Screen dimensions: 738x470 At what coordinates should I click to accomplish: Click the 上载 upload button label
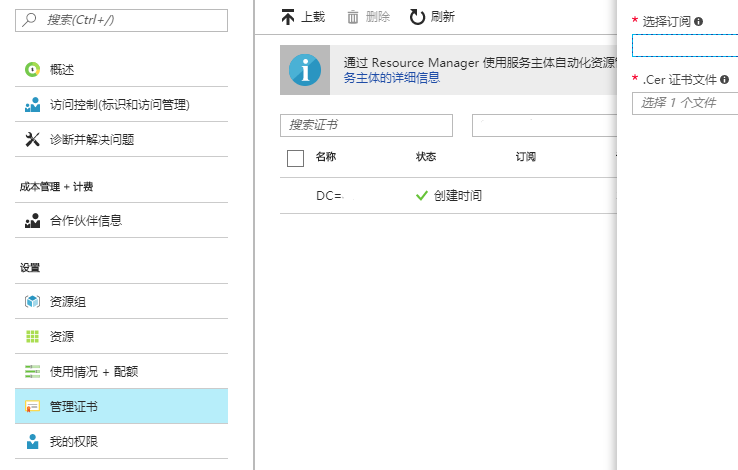pos(313,17)
